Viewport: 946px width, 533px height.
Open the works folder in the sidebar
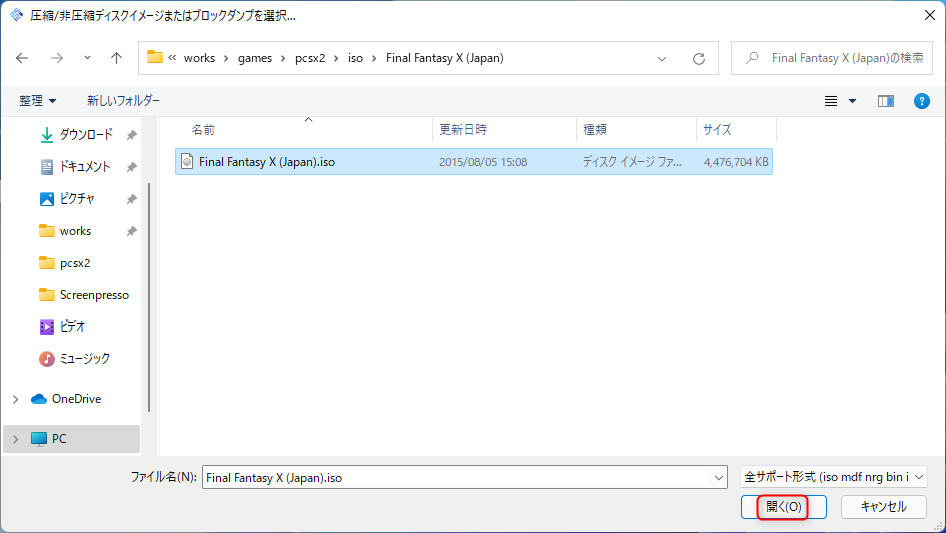click(x=75, y=231)
